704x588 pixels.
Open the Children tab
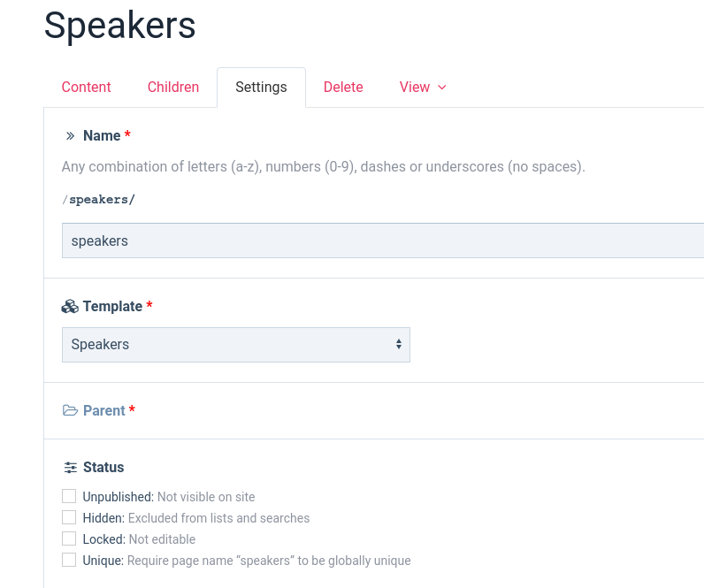[173, 88]
